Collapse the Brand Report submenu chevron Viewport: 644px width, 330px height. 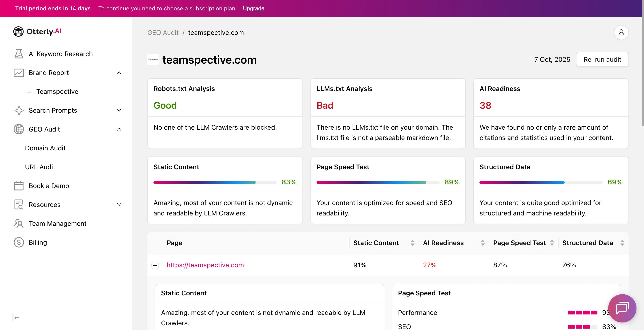119,73
